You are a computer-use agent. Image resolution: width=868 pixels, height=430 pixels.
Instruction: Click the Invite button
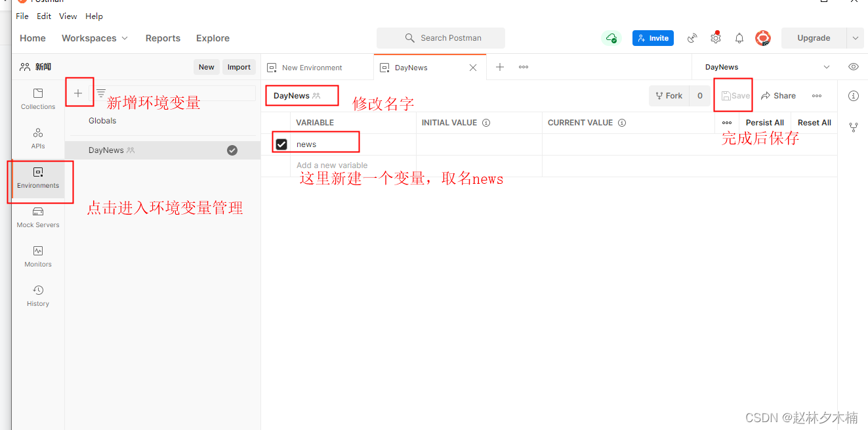point(653,38)
